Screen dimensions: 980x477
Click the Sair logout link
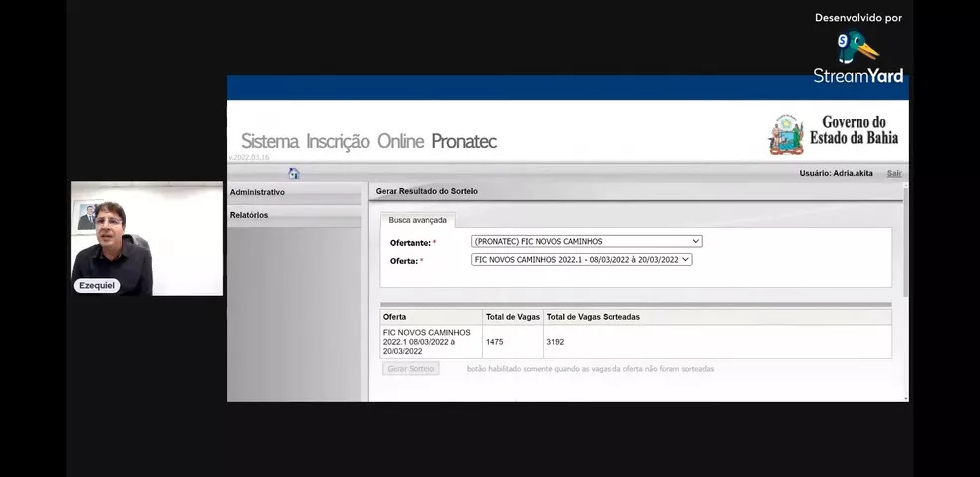point(894,174)
